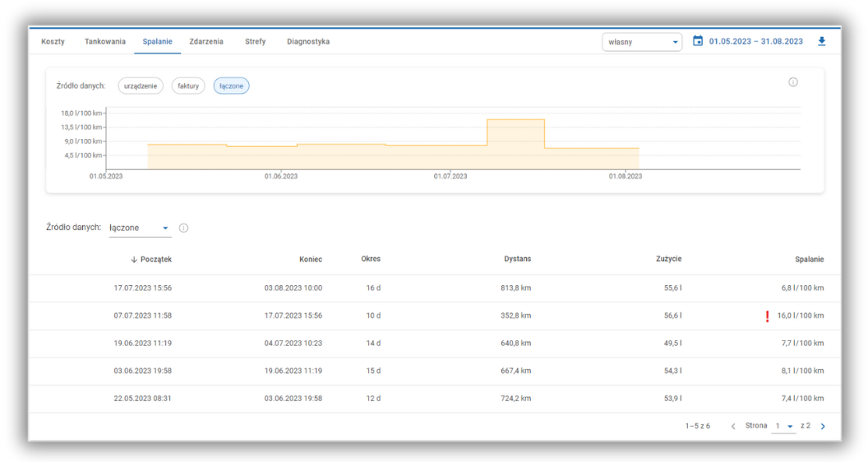
Task: Open the Diagnostyka tab
Action: [308, 42]
